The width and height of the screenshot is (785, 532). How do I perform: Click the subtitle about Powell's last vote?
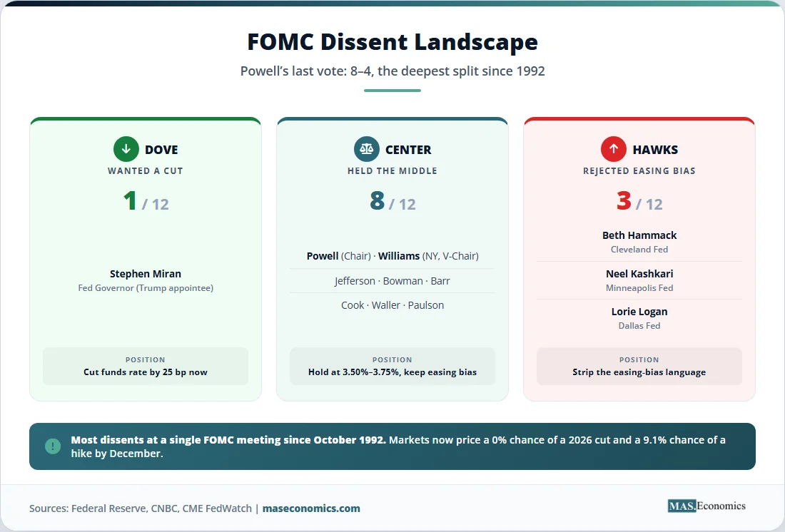392,71
